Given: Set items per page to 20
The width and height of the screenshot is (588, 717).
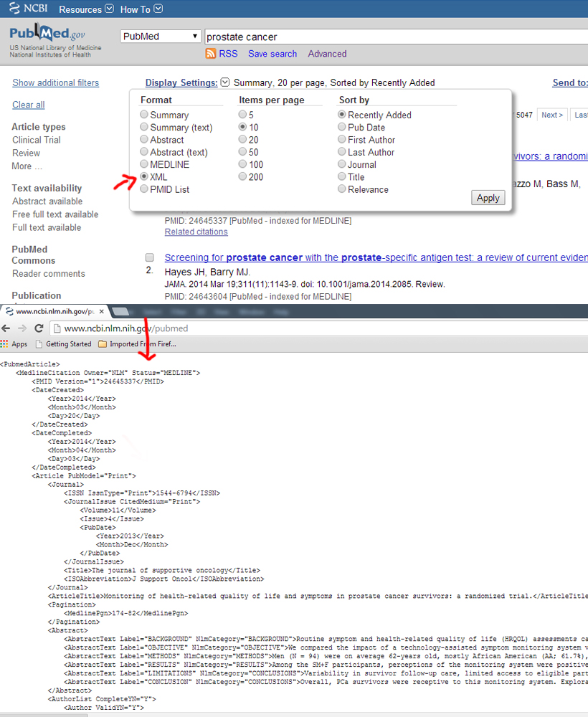Looking at the screenshot, I should tap(242, 139).
